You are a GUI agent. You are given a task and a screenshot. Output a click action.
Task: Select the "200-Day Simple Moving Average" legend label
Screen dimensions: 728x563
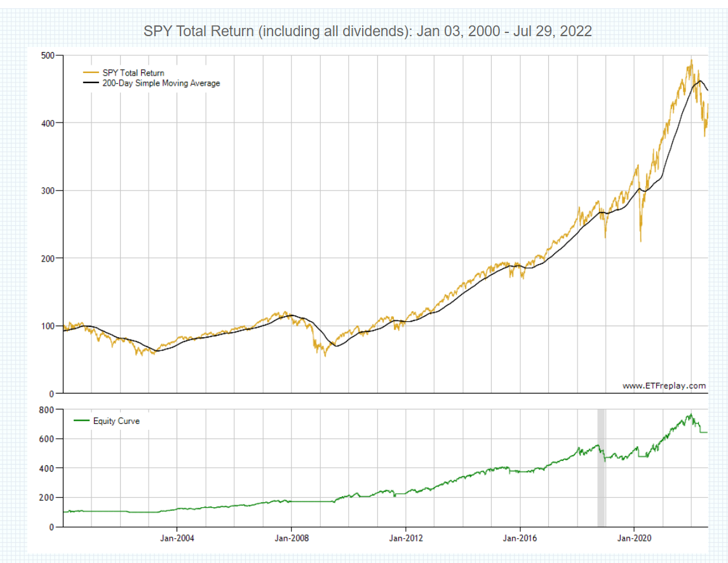tap(161, 83)
